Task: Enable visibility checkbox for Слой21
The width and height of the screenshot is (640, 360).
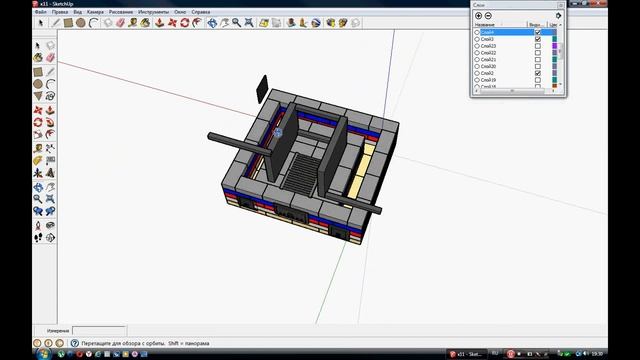Action: coord(538,60)
